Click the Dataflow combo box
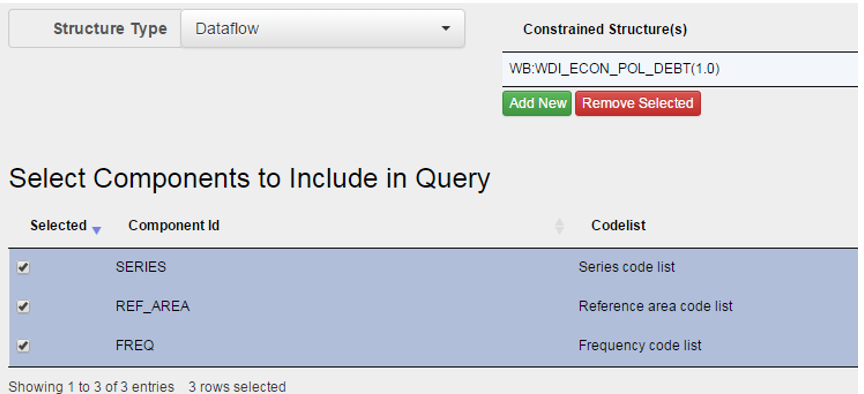 [323, 29]
